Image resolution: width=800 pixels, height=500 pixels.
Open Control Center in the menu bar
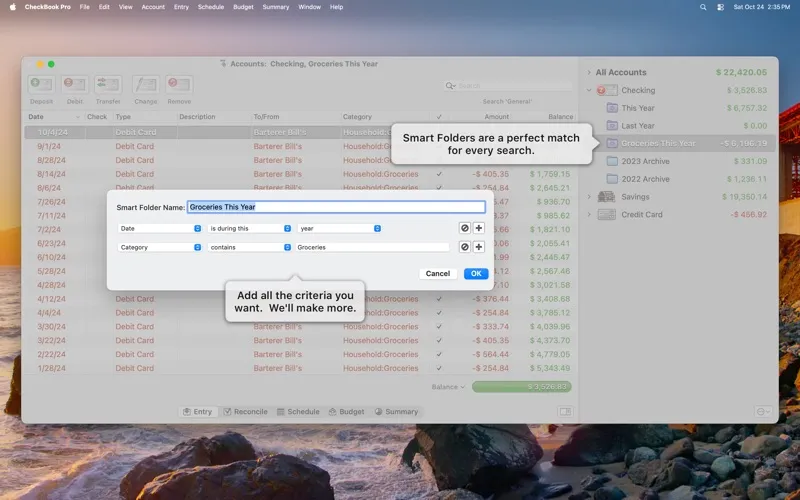click(x=720, y=7)
